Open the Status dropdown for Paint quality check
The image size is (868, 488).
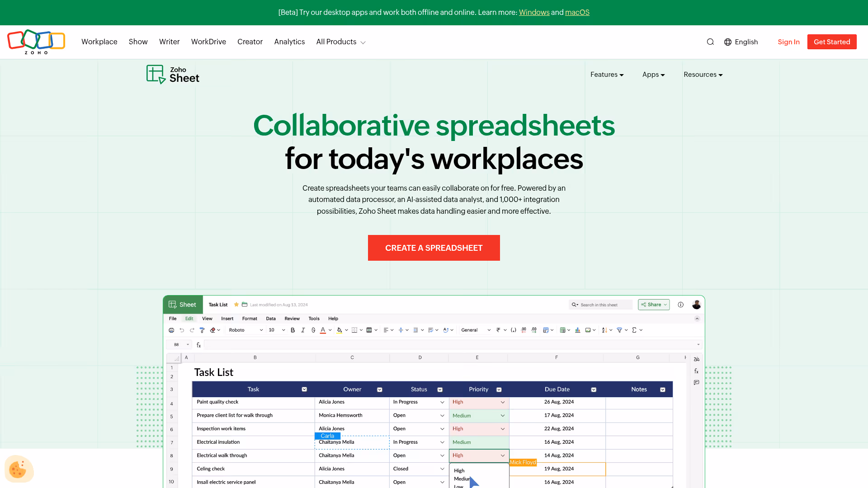pos(443,402)
